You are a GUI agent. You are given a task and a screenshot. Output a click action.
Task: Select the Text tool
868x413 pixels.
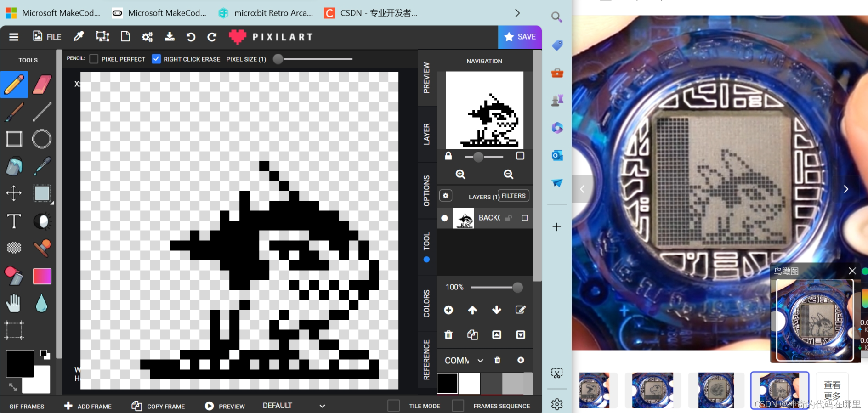tap(14, 221)
